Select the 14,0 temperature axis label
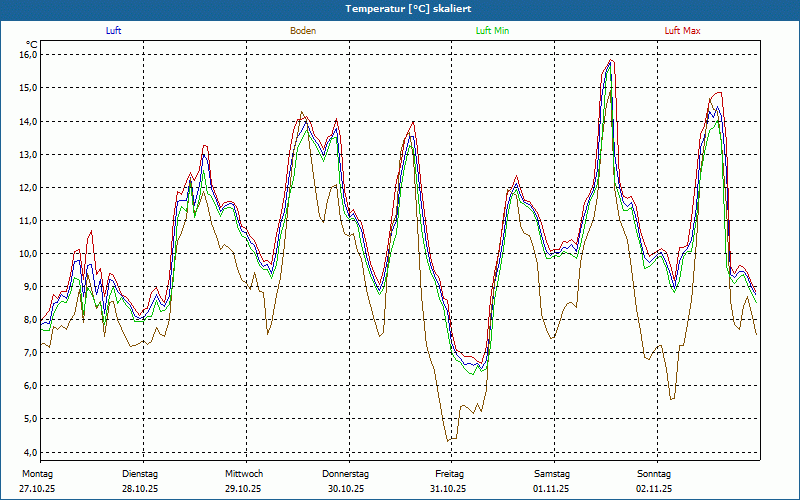The width and height of the screenshot is (800, 500). (x=28, y=121)
